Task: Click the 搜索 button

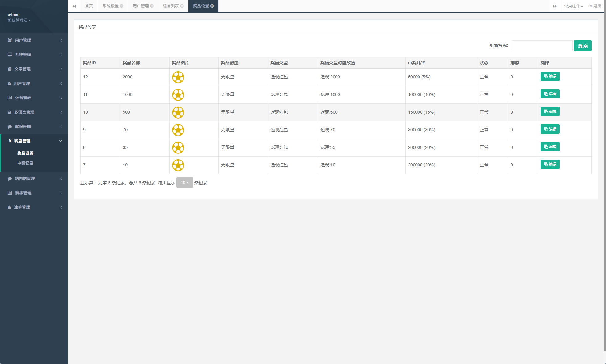Action: pos(583,46)
